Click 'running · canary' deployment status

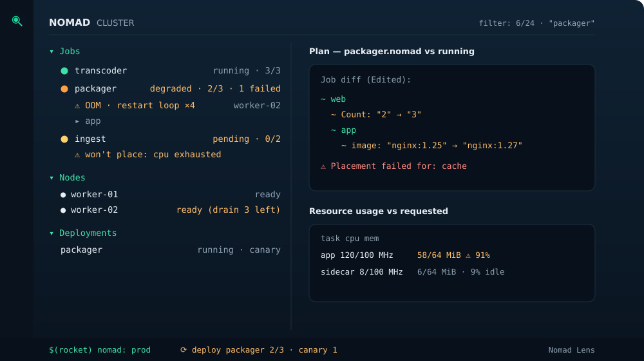point(239,250)
